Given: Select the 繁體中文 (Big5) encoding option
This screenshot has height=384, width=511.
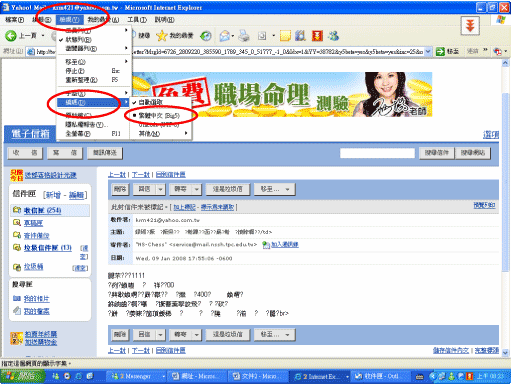Looking at the screenshot, I should [160, 116].
